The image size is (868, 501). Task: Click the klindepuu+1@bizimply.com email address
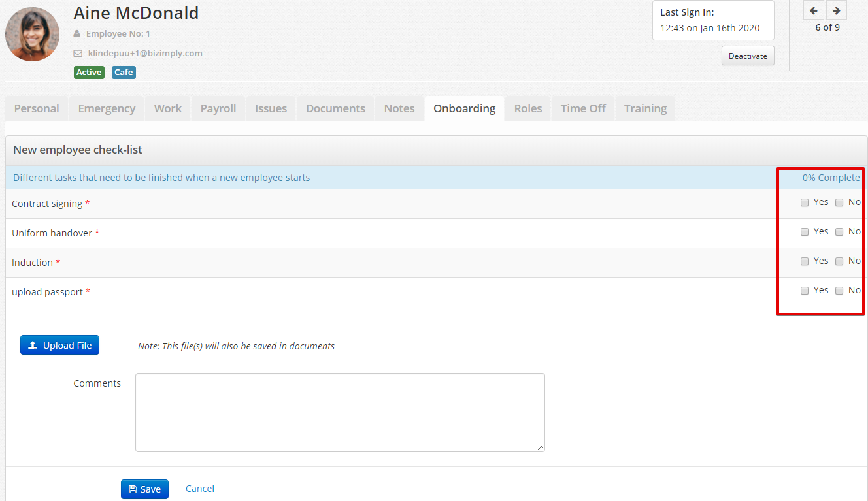coord(145,54)
